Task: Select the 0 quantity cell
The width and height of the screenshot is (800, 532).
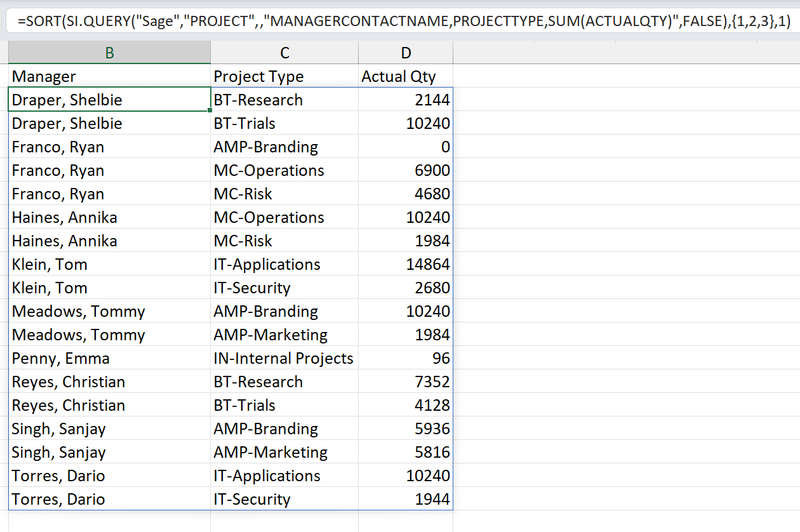Action: (406, 147)
